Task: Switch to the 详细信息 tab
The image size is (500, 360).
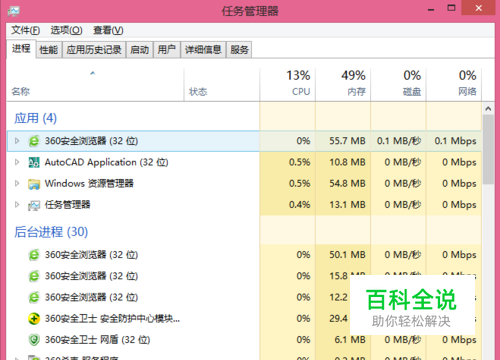Action: tap(203, 50)
